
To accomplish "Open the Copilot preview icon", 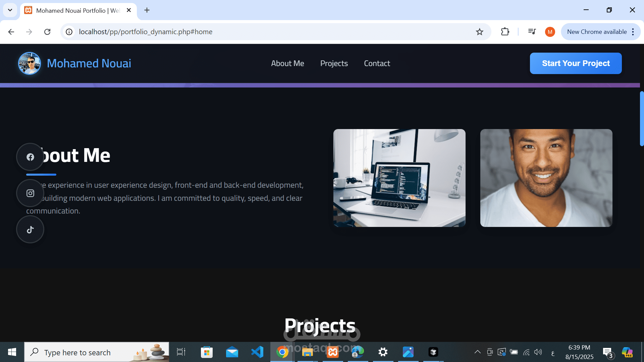I will click(x=627, y=352).
